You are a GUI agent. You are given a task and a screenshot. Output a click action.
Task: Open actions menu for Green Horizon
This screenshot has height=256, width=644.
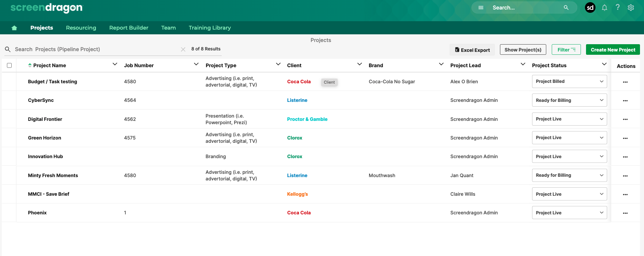click(x=625, y=138)
